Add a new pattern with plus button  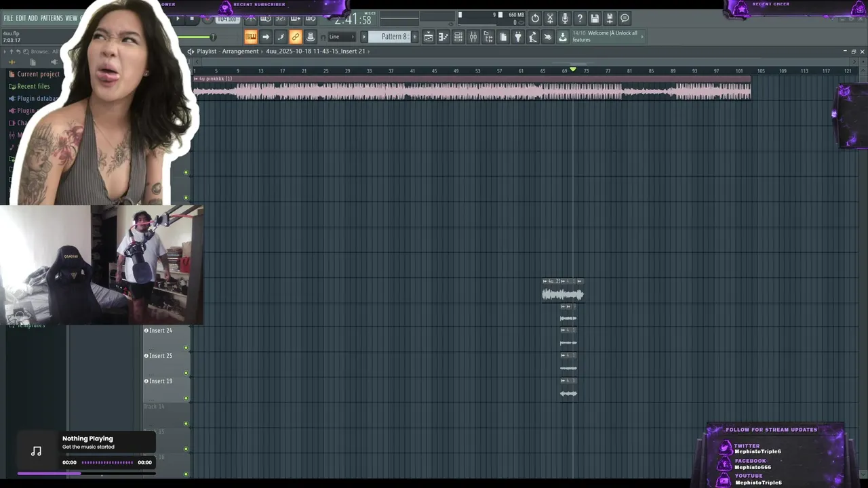415,37
